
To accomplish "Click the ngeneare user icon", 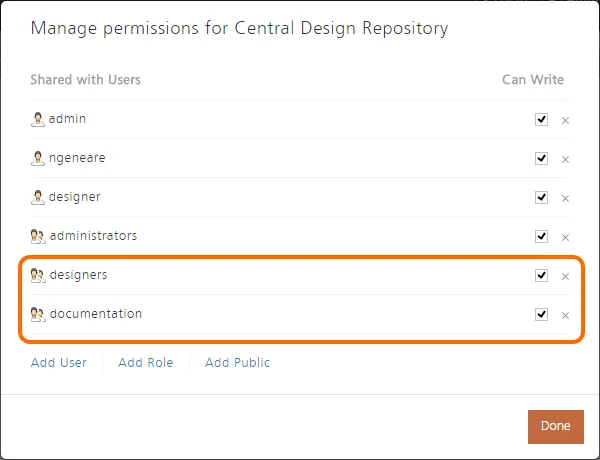I will click(38, 158).
